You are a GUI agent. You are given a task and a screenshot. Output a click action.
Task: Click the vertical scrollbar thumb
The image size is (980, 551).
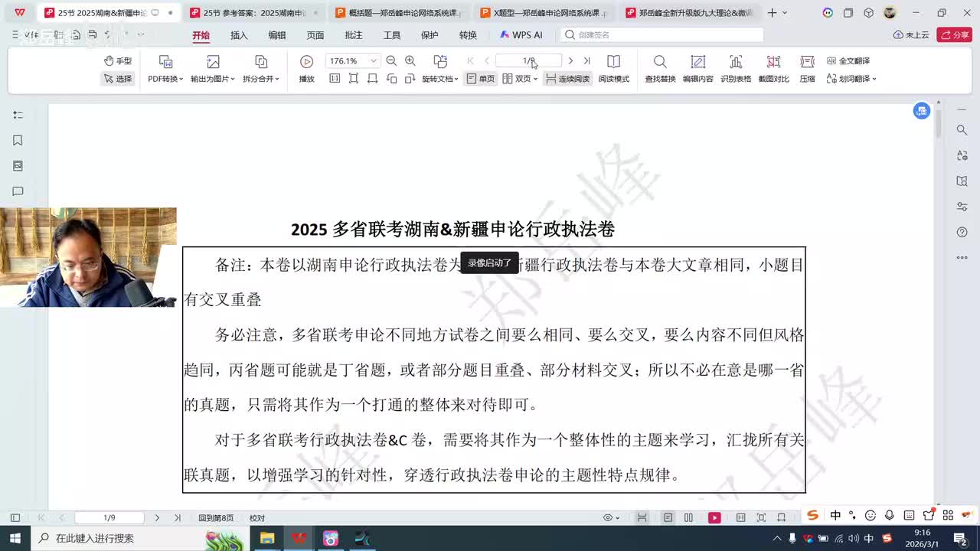[939, 122]
